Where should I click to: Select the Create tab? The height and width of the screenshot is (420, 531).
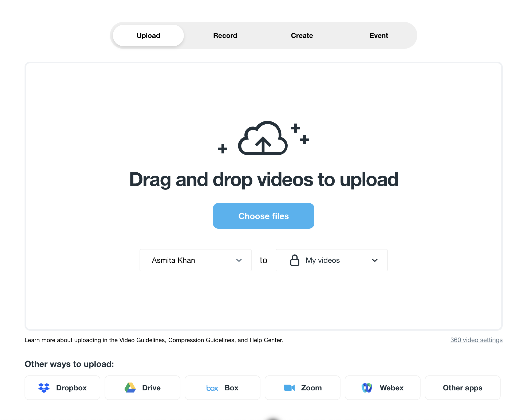click(302, 35)
